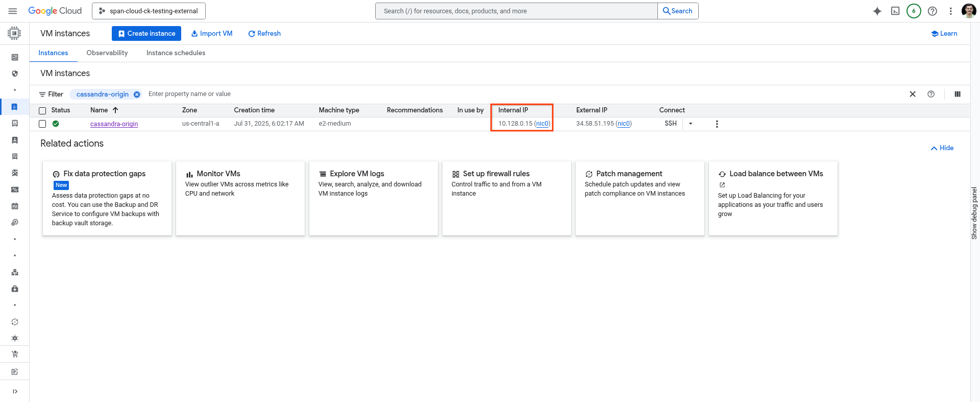The image size is (980, 402).
Task: Clear the filter with the X icon
Action: tap(913, 94)
